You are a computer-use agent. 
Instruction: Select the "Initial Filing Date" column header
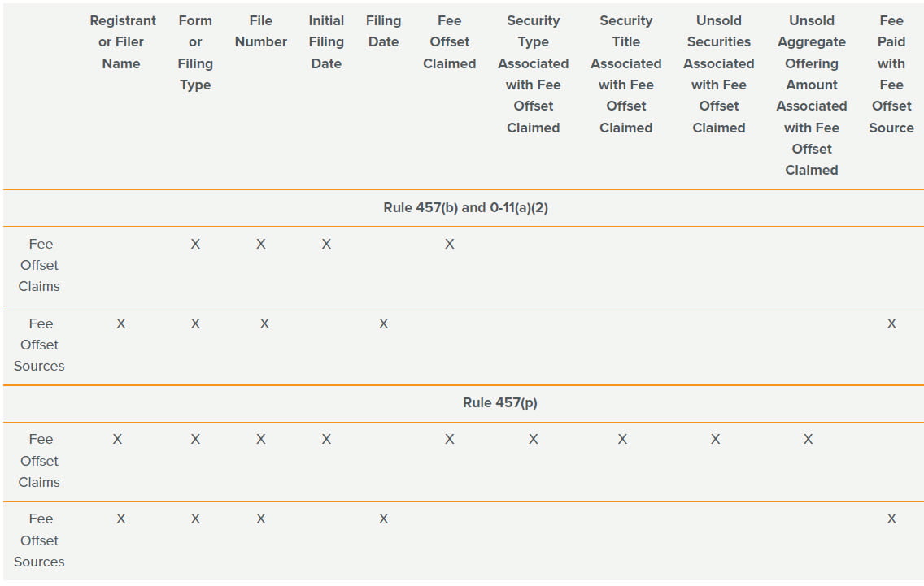point(326,42)
